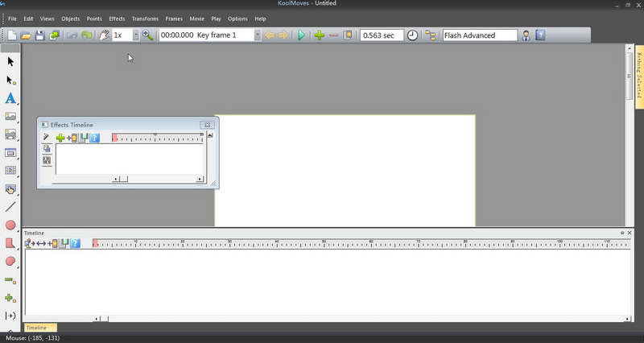The height and width of the screenshot is (343, 644).
Task: Select the arrow selection tool
Action: coord(10,62)
